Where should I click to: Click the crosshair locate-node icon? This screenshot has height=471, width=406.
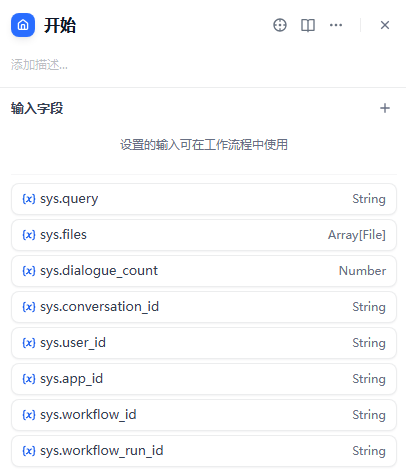tap(280, 25)
